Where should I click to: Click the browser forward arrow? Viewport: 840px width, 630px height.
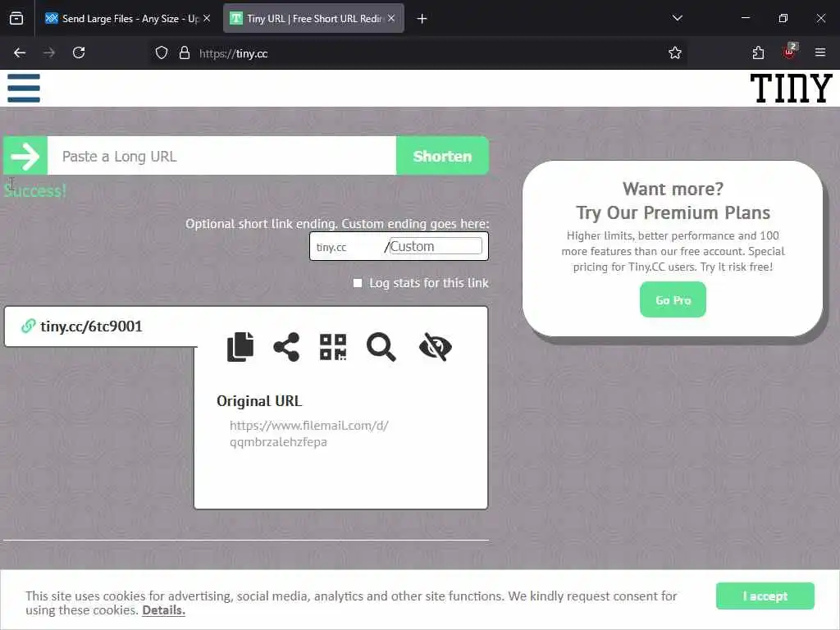point(49,53)
